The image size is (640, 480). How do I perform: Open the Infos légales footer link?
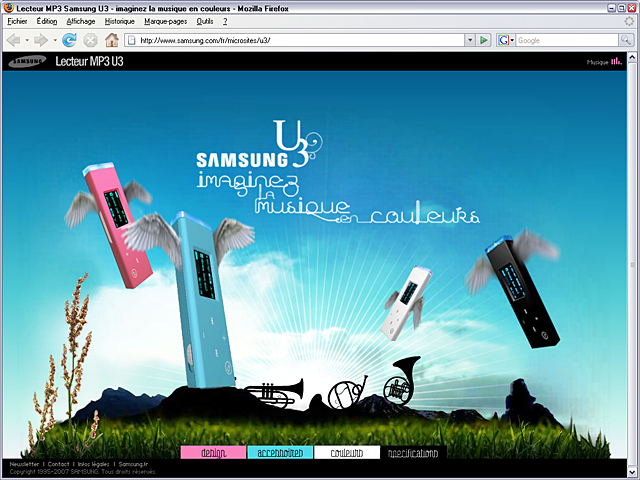(x=93, y=464)
